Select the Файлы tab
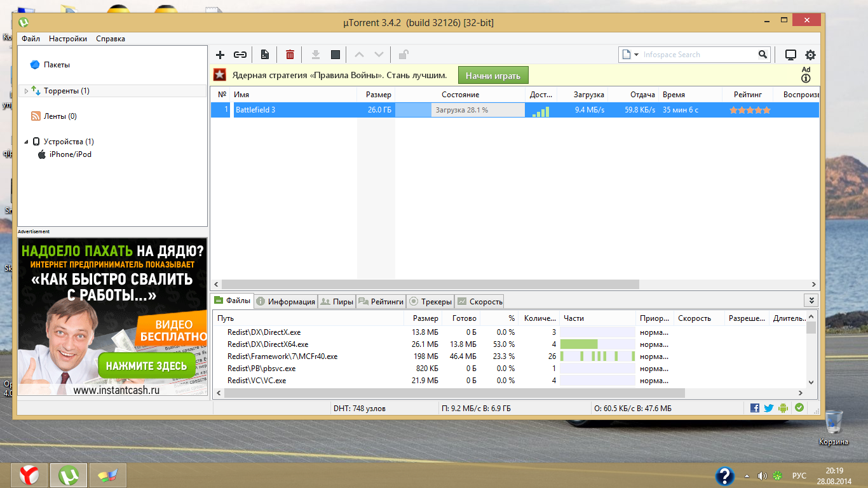Screen dimensions: 868x488 232,301
